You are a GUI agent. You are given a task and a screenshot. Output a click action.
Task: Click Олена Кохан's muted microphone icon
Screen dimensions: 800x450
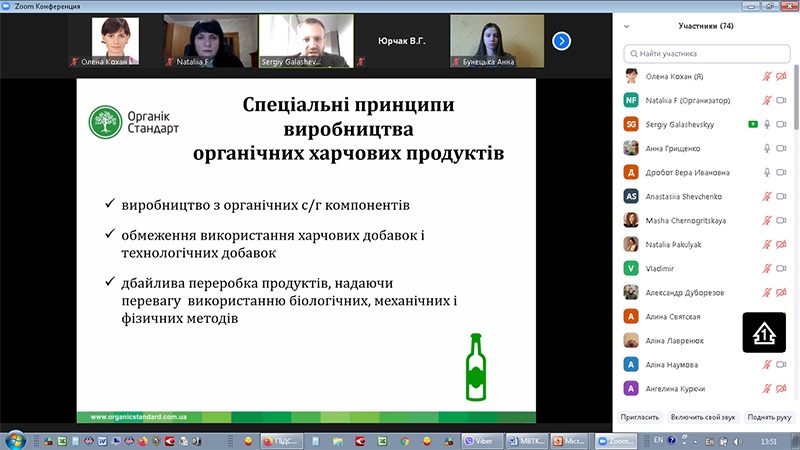coord(767,77)
